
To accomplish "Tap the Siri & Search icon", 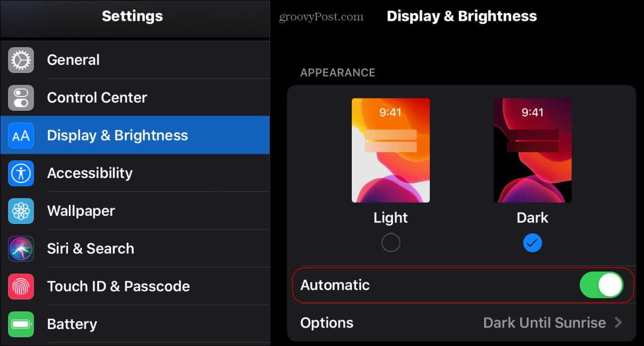I will [x=21, y=248].
